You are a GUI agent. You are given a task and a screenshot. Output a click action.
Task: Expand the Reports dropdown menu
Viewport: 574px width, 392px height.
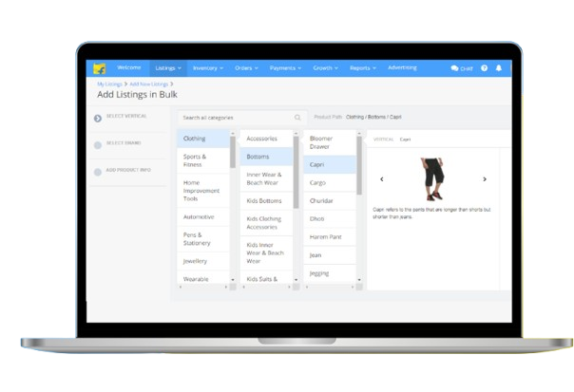click(x=363, y=68)
